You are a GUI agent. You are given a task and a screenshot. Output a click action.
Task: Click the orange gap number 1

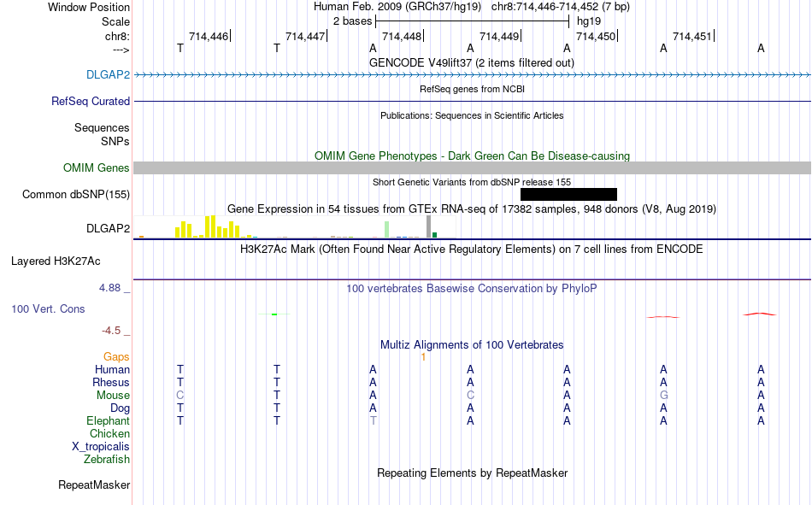click(x=423, y=357)
